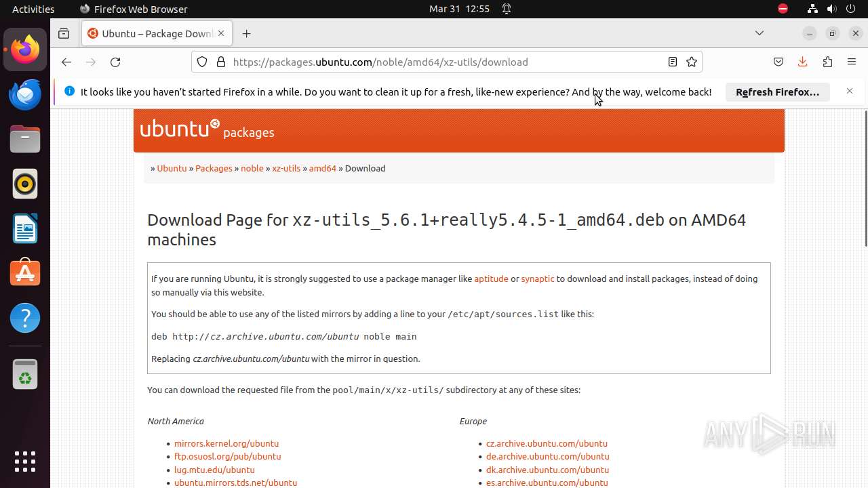Launch Thunderbird Mail from dock
Screen dimensions: 868x488
(x=25, y=94)
